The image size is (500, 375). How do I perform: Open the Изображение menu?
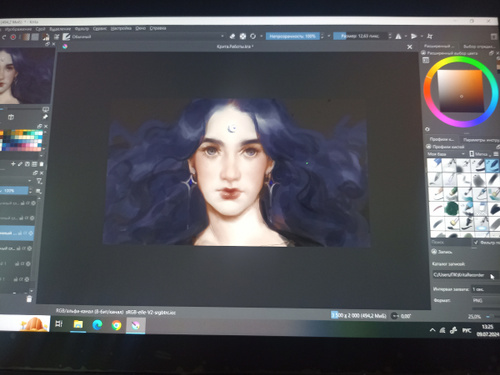tap(18, 29)
